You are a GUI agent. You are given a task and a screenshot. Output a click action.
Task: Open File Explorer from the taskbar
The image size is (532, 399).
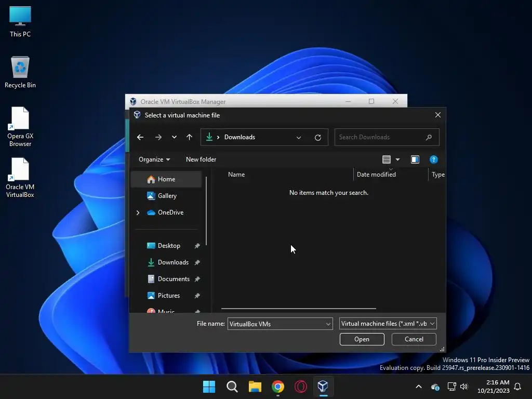click(255, 387)
